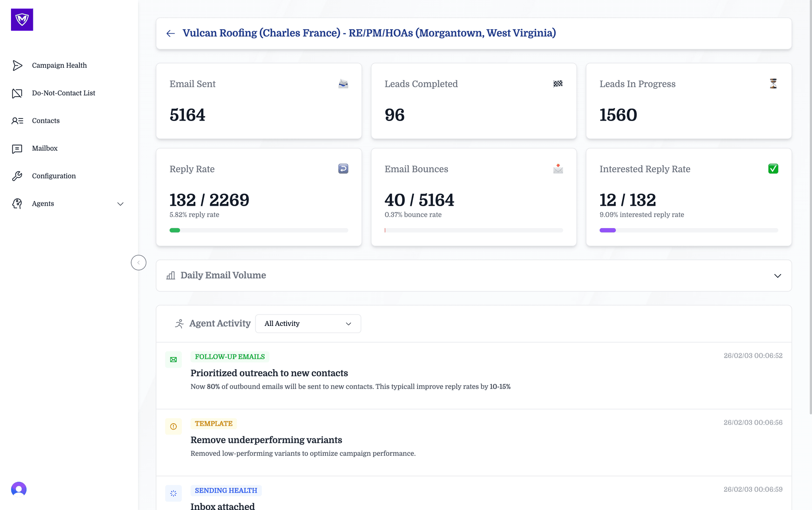Open the Vulcan Roofing campaign title link
The width and height of the screenshot is (812, 510).
(369, 33)
